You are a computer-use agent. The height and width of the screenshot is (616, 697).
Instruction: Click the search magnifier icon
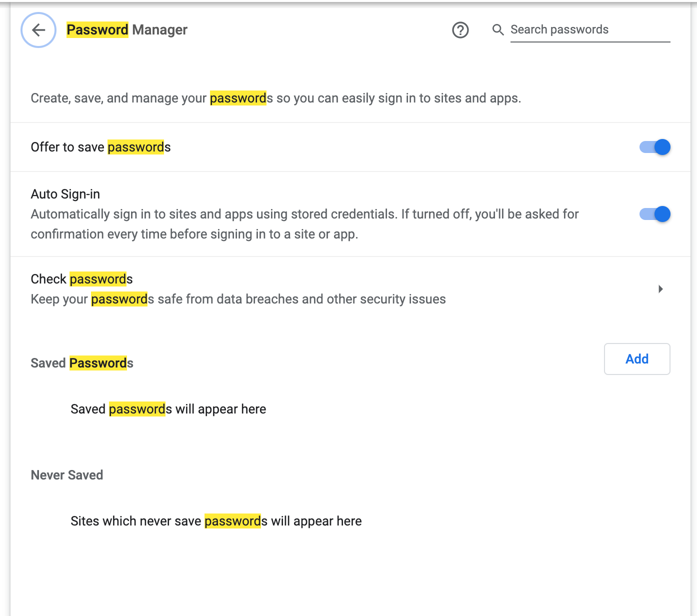click(497, 30)
